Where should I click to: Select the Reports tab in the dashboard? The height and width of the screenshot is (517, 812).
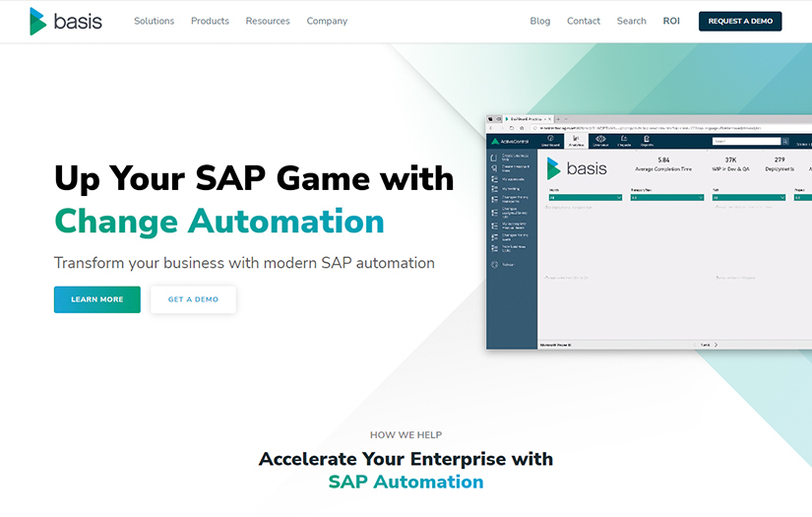tap(647, 141)
